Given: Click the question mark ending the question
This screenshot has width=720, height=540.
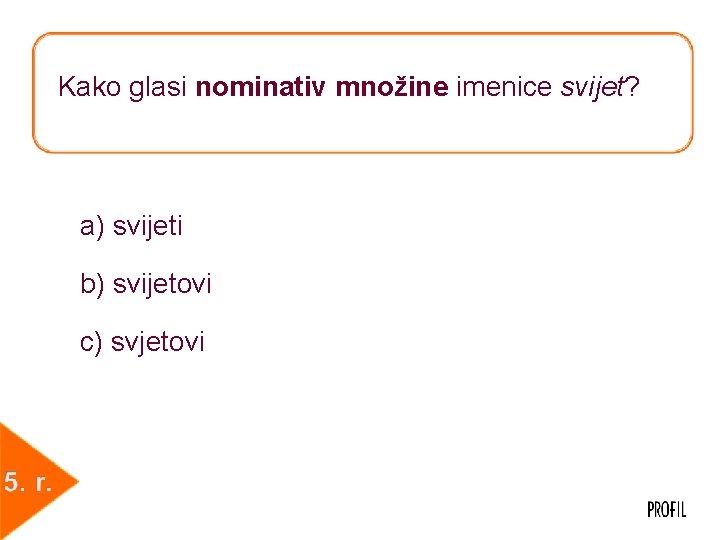Looking at the screenshot, I should pos(633,88).
